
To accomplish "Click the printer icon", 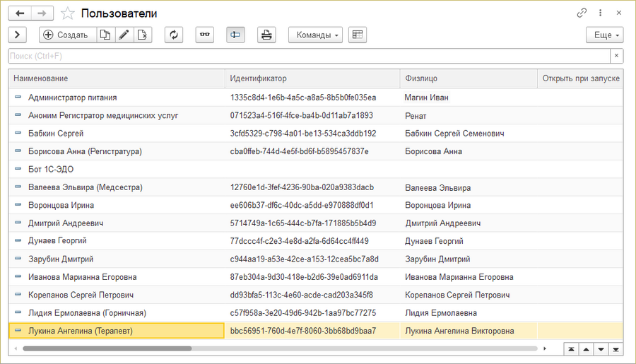I will coord(266,35).
